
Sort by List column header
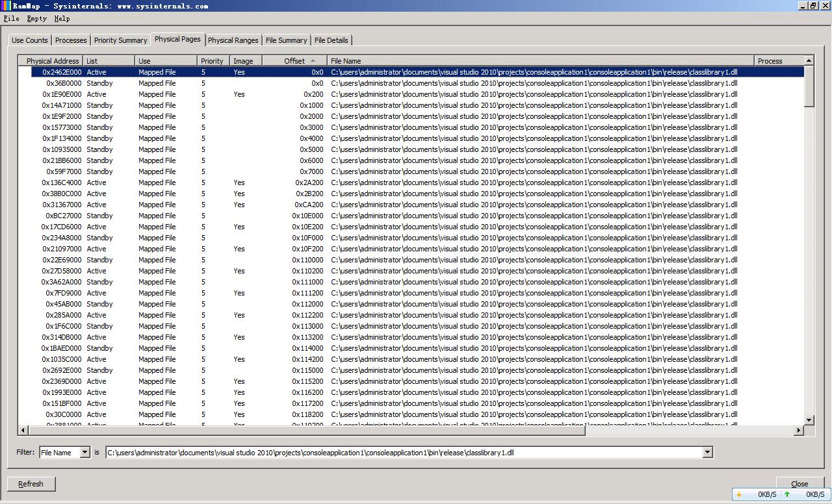tap(109, 61)
